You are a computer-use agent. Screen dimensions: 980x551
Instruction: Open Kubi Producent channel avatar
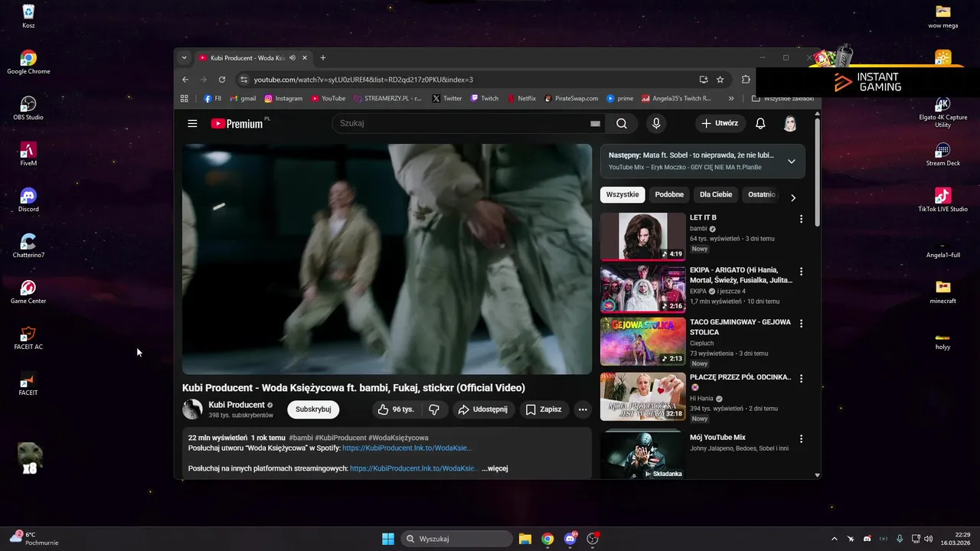pos(192,409)
